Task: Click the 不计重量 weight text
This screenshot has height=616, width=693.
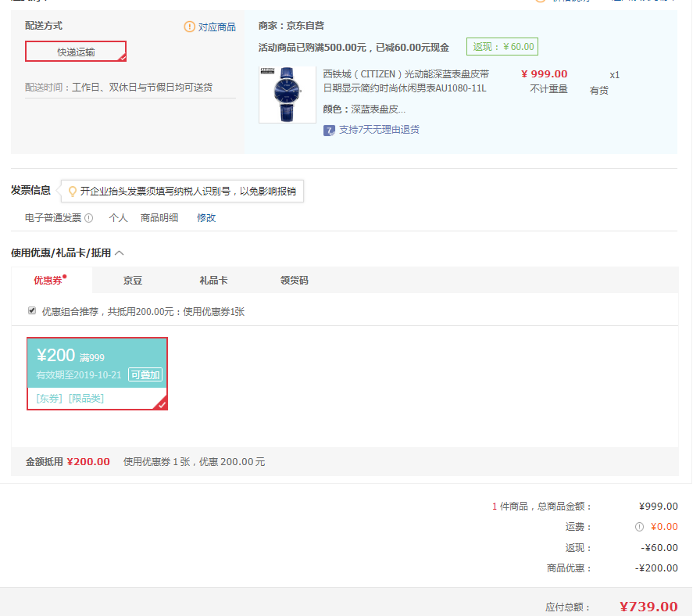Action: 548,89
